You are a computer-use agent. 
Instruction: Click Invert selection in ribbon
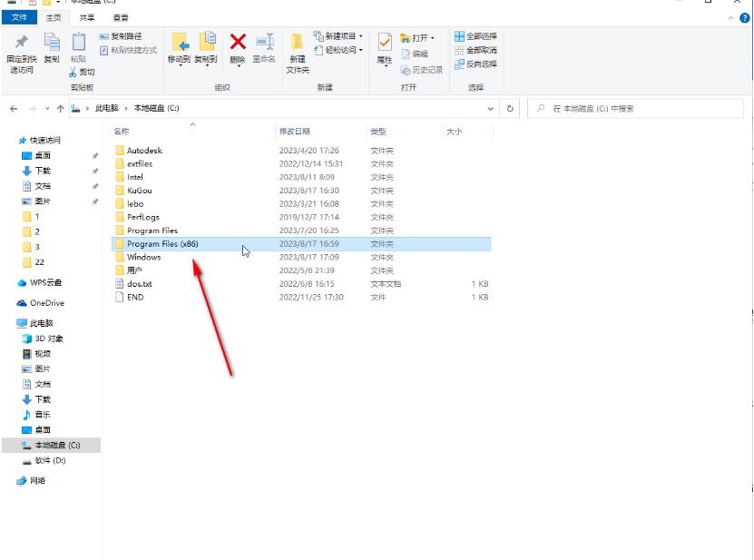tap(475, 64)
